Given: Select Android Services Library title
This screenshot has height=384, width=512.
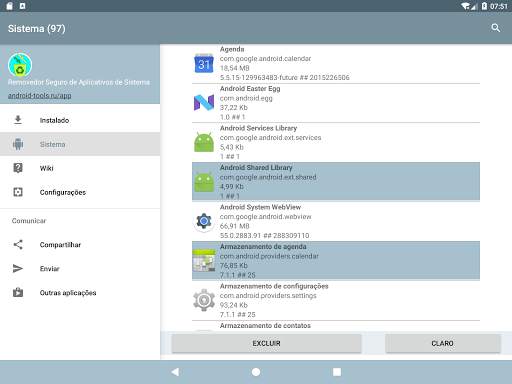Looking at the screenshot, I should [x=258, y=128].
